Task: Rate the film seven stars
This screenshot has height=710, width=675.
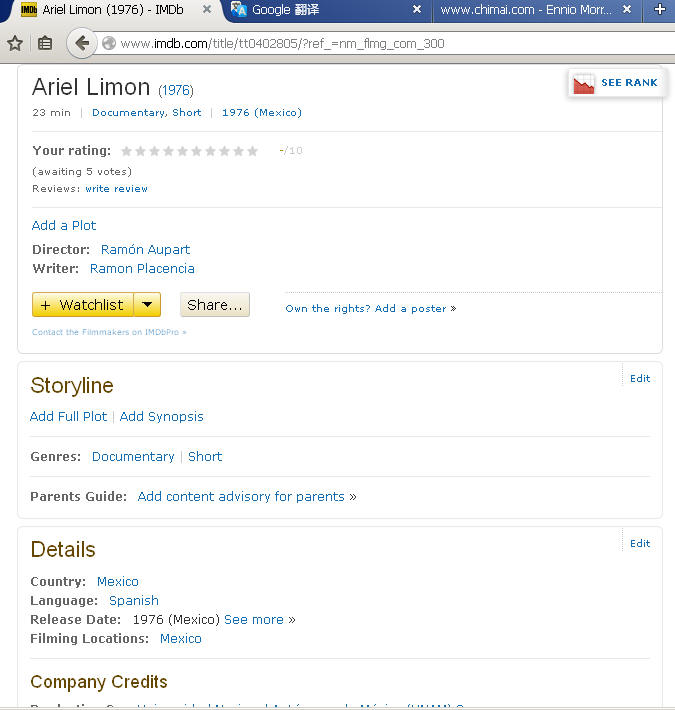Action: click(x=211, y=151)
